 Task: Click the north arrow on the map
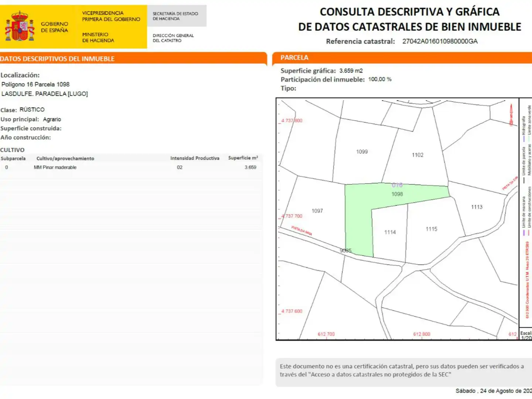click(512, 115)
